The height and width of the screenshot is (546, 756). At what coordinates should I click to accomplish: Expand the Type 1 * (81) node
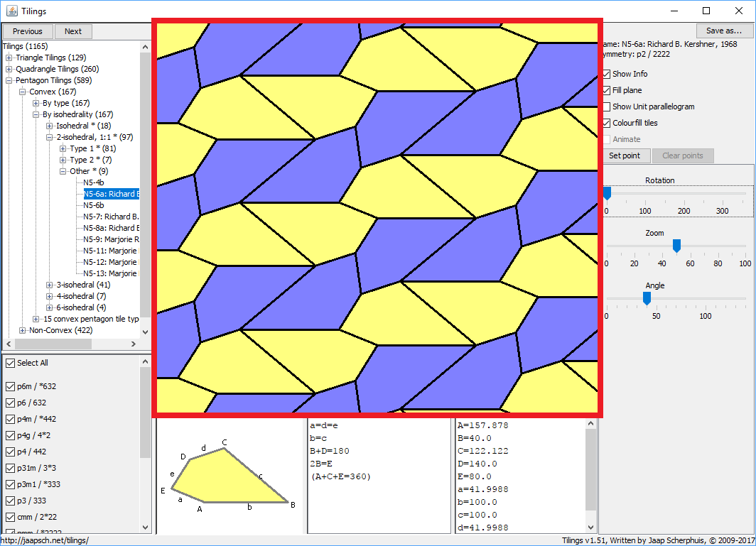pos(63,148)
